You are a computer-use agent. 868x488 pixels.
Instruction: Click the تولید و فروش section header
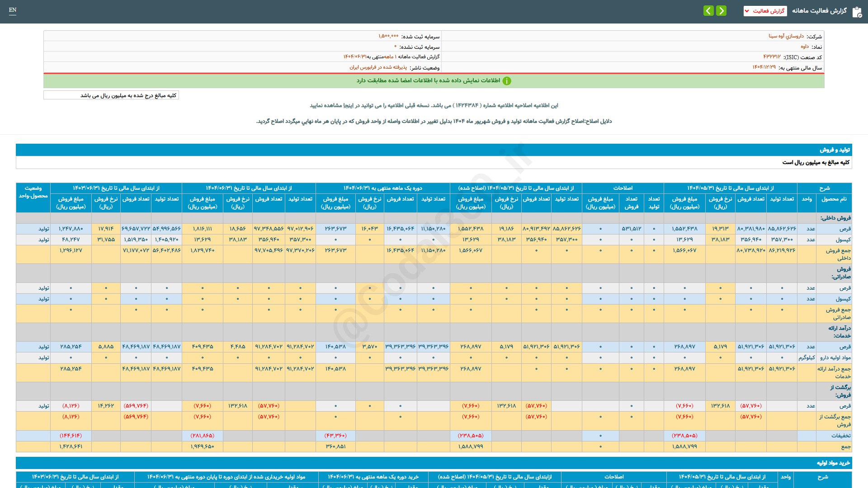(x=835, y=150)
